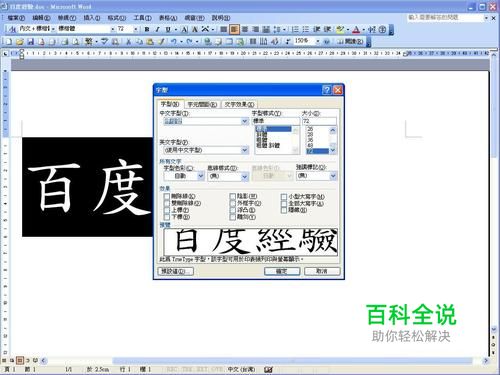The height and width of the screenshot is (375, 500).
Task: Open the 底線樣式 underline style dropdown
Action: click(245, 176)
